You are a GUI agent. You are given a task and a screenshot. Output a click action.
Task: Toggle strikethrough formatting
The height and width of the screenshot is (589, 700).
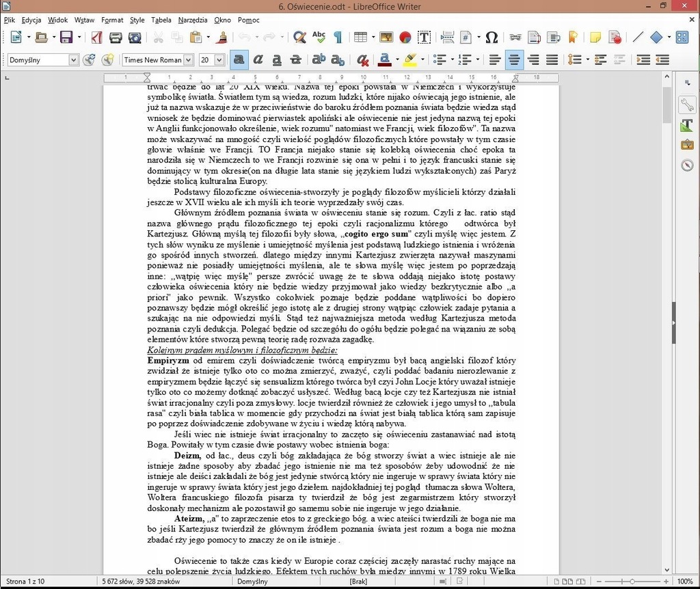295,60
